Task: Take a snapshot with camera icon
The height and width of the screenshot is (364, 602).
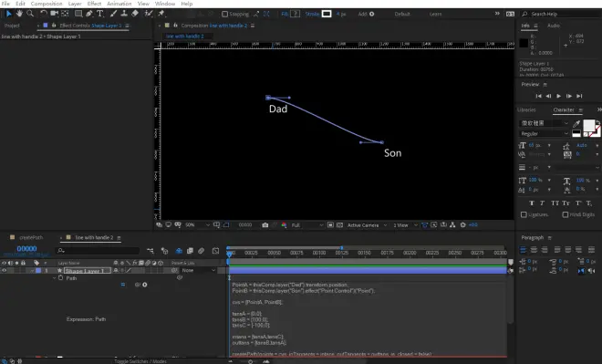Action: 265,225
